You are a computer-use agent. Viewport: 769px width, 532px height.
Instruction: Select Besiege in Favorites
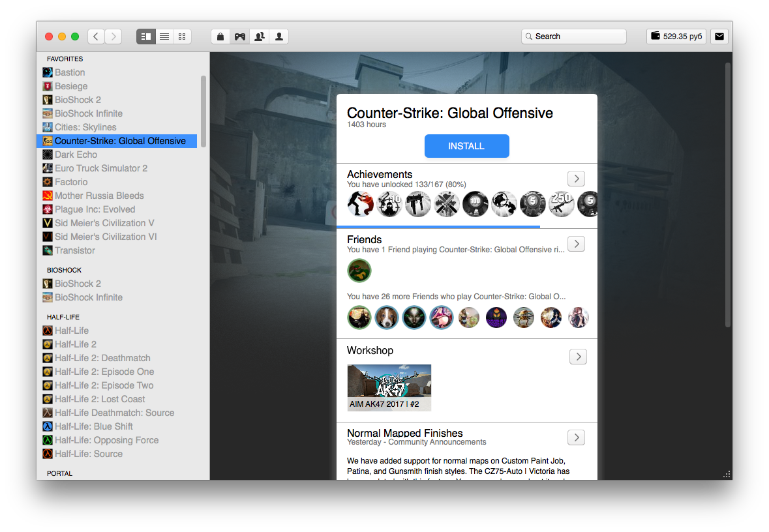(117, 86)
